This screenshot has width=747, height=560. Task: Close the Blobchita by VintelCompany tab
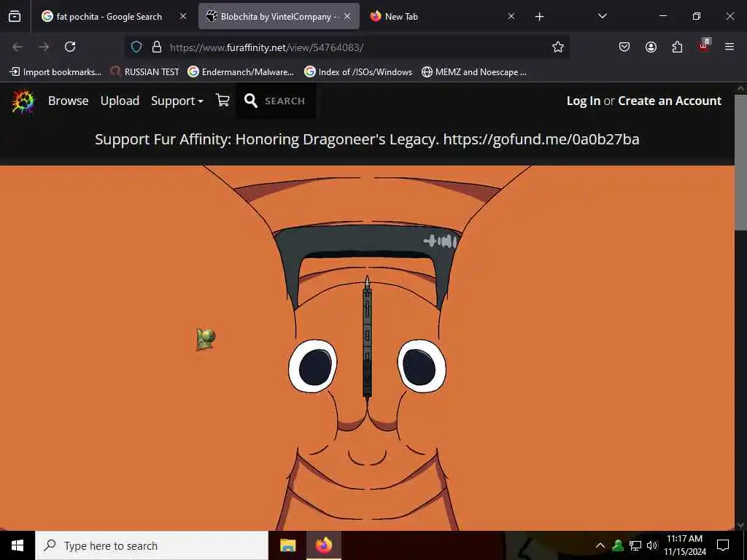tap(347, 17)
